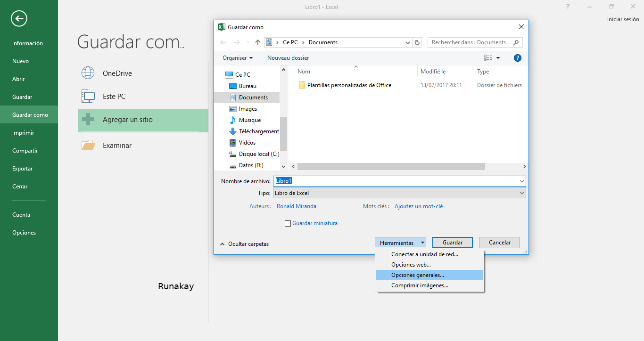
Task: Expand the Ce PC breadcrumb chevron
Action: (x=303, y=42)
